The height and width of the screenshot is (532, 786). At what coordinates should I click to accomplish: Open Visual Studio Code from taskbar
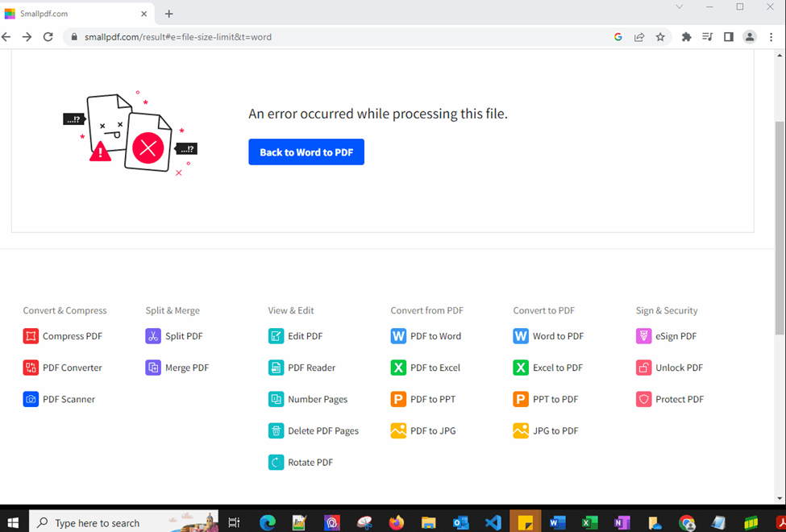(x=493, y=522)
